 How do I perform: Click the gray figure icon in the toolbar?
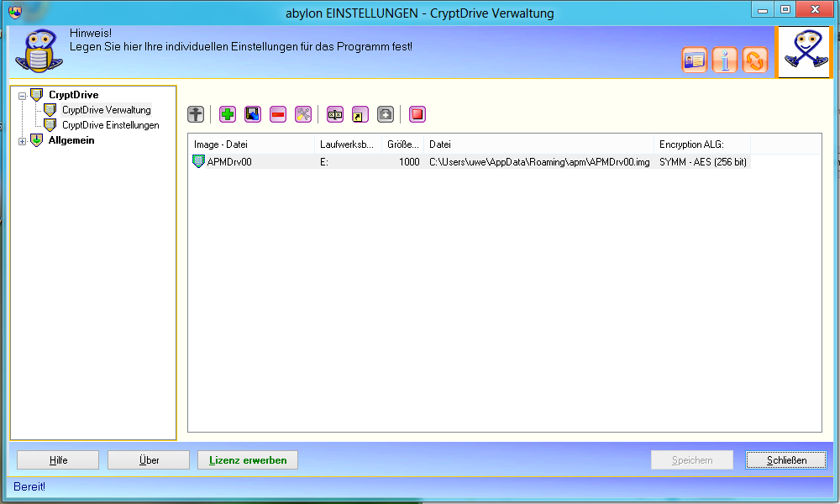196,114
